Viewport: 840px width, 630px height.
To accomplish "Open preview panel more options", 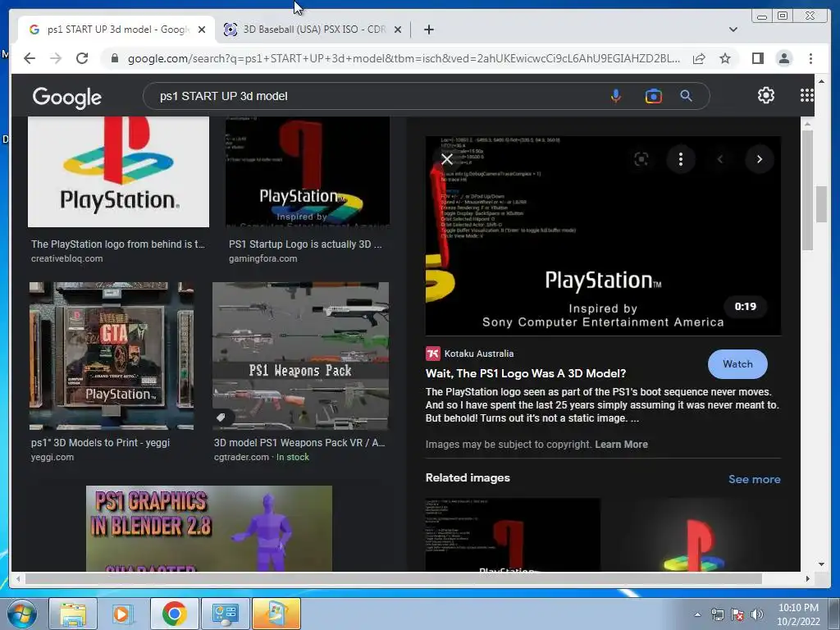I will [x=680, y=159].
